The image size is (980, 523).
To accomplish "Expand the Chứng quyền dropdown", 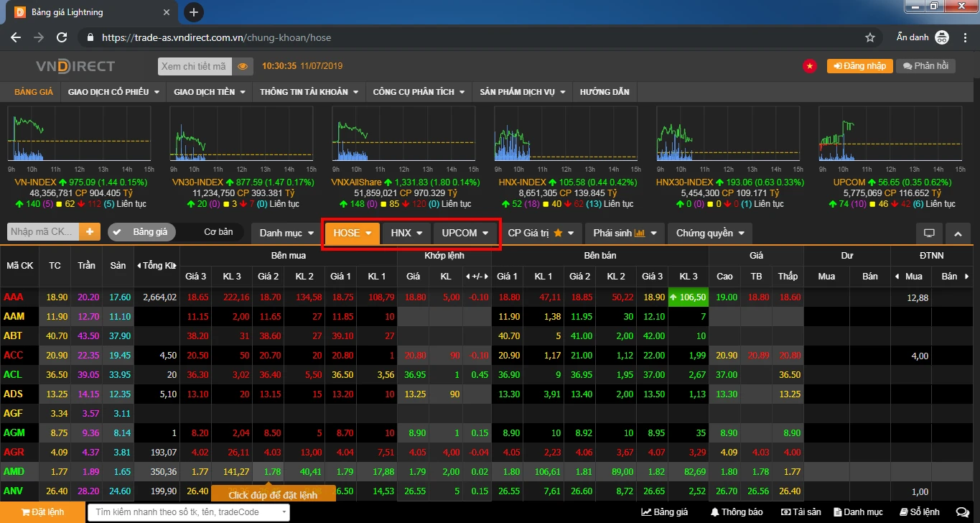I will 709,233.
